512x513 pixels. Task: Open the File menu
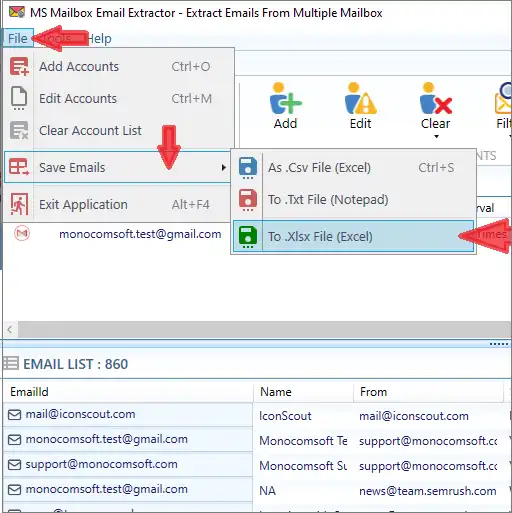click(x=18, y=38)
